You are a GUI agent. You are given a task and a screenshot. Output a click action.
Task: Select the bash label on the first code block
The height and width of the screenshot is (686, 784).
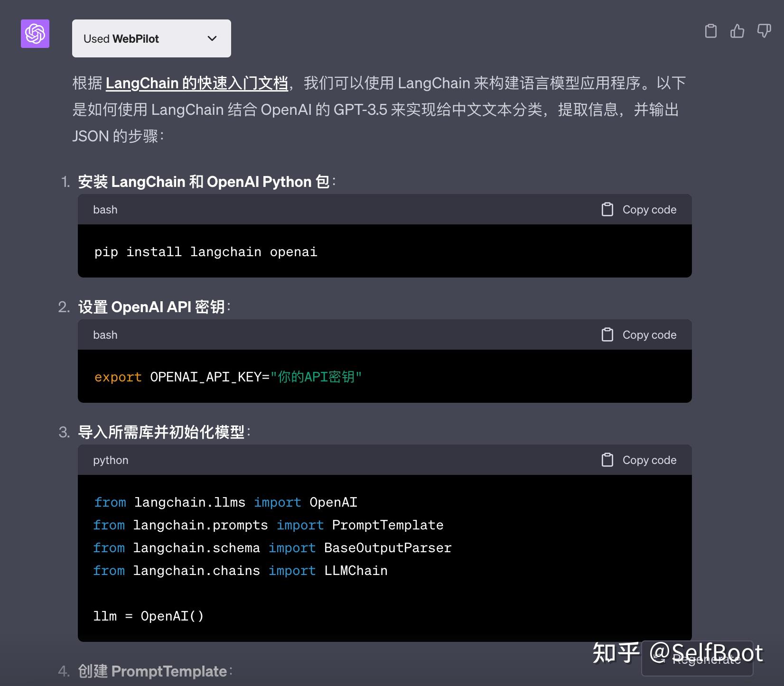coord(104,209)
